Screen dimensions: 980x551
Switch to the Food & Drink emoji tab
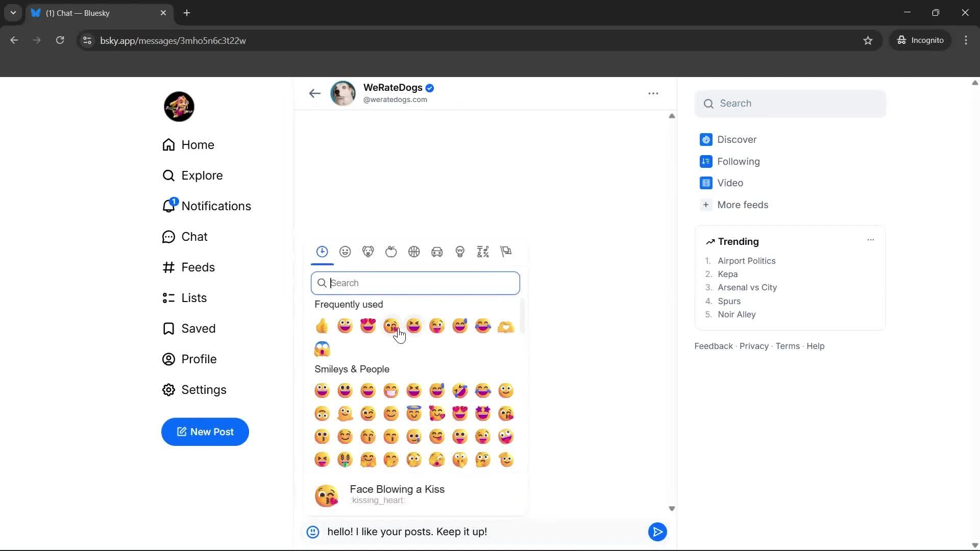391,252
